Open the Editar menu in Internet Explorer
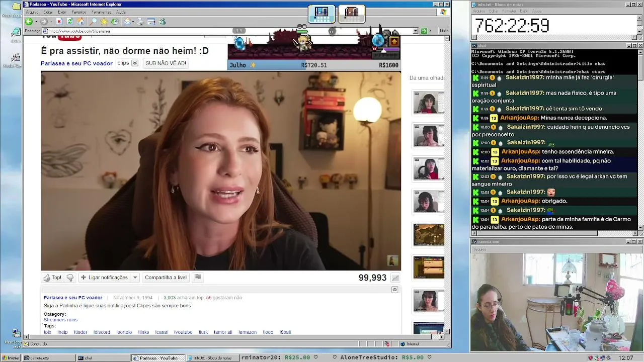Image resolution: width=644 pixels, height=362 pixels. click(48, 12)
